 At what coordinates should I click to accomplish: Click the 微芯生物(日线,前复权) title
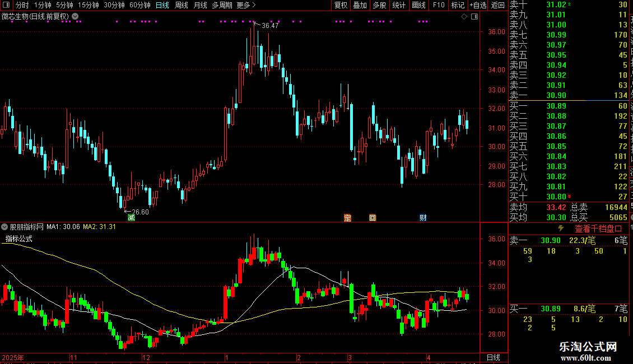pyautogui.click(x=35, y=17)
